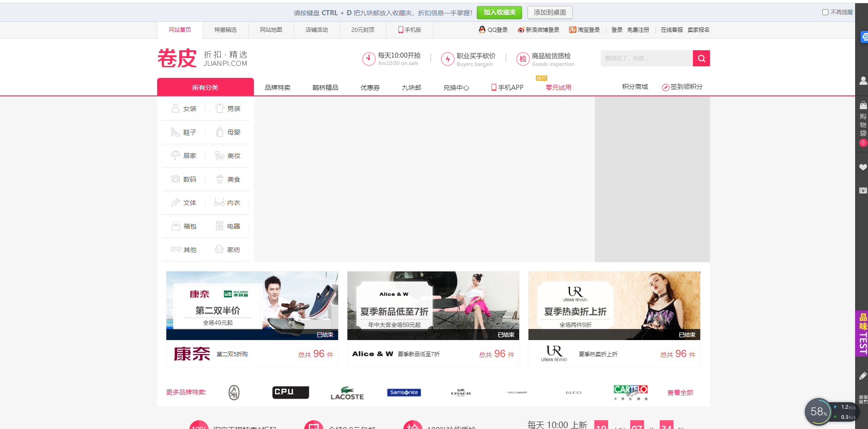The height and width of the screenshot is (429, 868).
Task: Open 九块邮 in navigation
Action: pyautogui.click(x=411, y=88)
